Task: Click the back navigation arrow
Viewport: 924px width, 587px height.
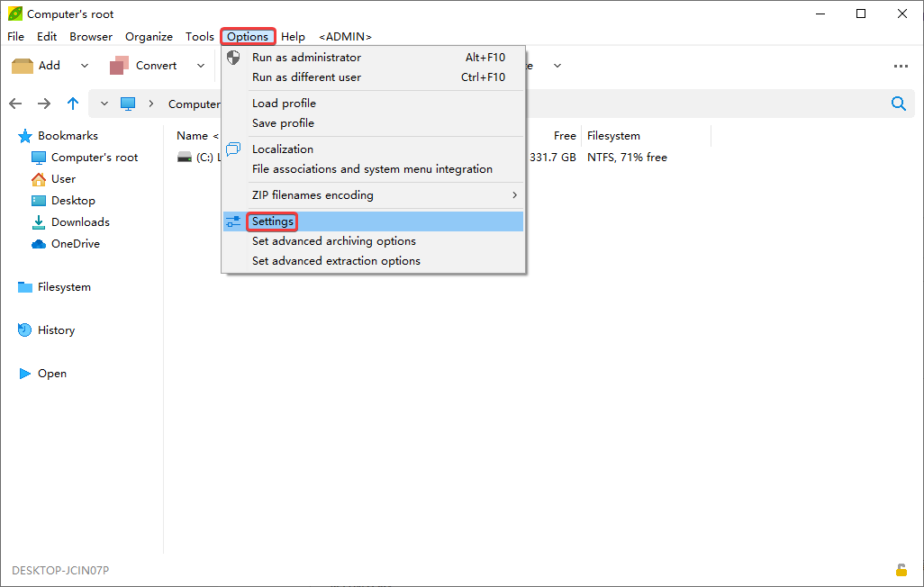Action: [15, 104]
